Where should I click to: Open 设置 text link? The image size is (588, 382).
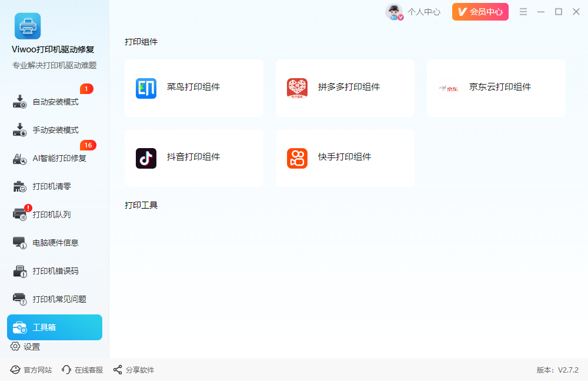pyautogui.click(x=32, y=347)
